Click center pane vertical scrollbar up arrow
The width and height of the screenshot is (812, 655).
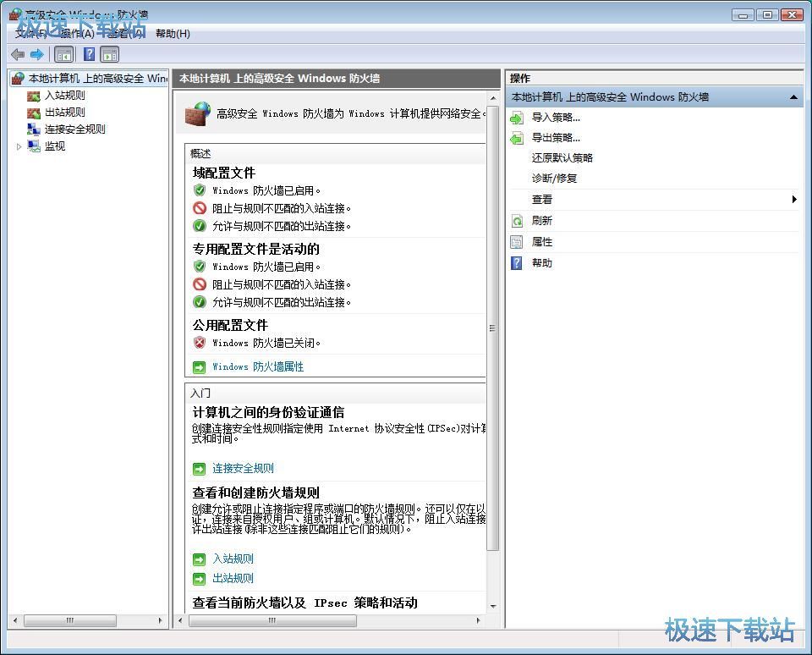493,98
